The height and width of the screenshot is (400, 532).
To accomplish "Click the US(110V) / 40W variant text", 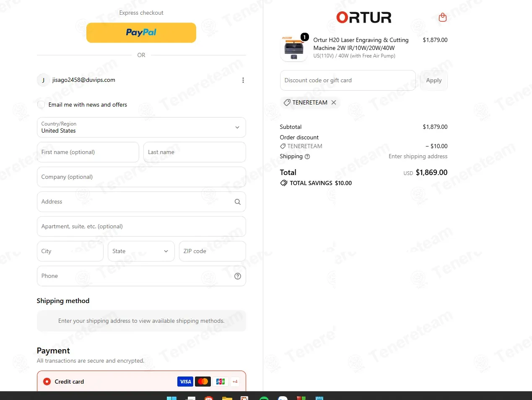I will (x=354, y=56).
